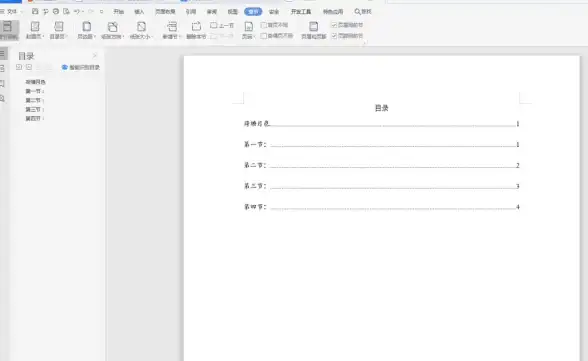This screenshot has height=361, width=588.
Task: Close the 目录 side panel
Action: pyautogui.click(x=94, y=55)
